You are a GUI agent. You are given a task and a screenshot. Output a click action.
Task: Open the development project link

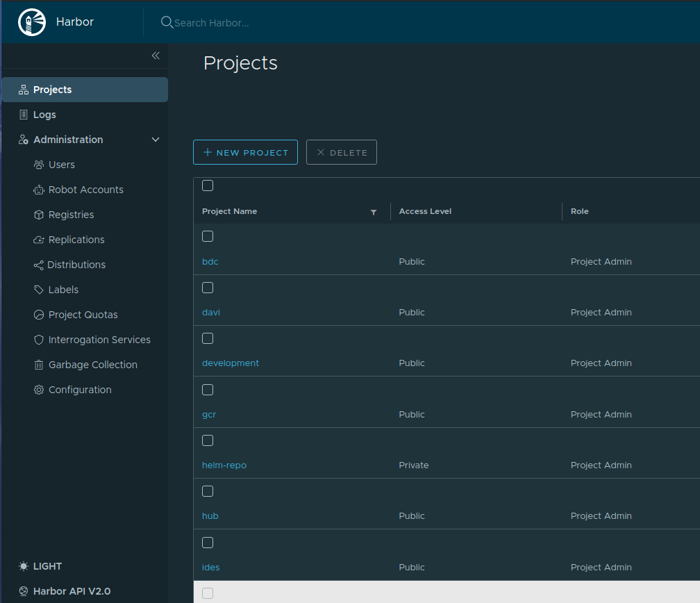(231, 363)
